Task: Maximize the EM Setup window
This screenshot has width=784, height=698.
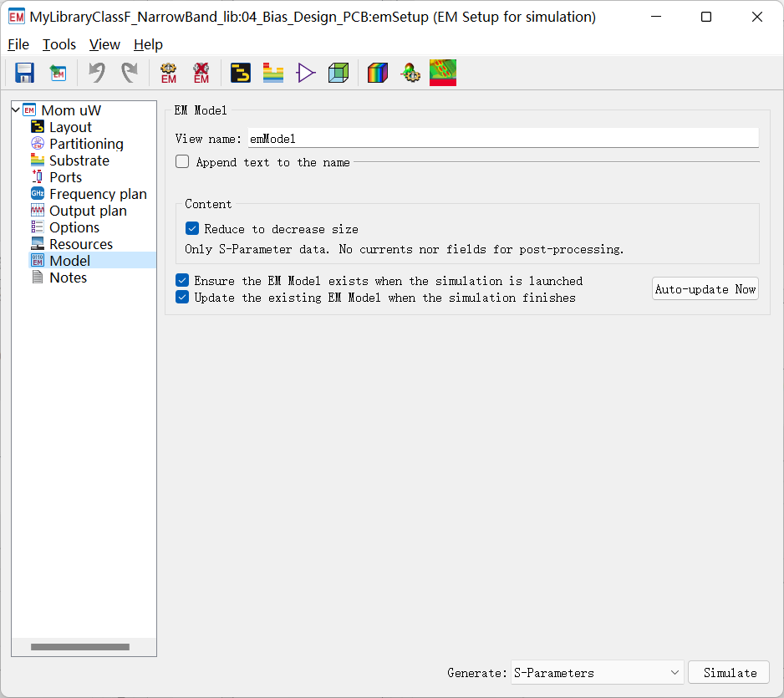Action: click(x=706, y=17)
